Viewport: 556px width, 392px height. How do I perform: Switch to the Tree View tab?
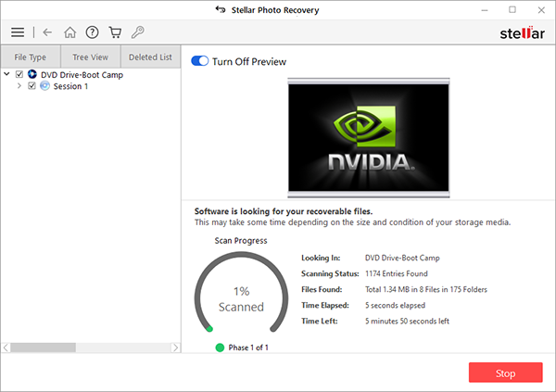click(x=91, y=57)
